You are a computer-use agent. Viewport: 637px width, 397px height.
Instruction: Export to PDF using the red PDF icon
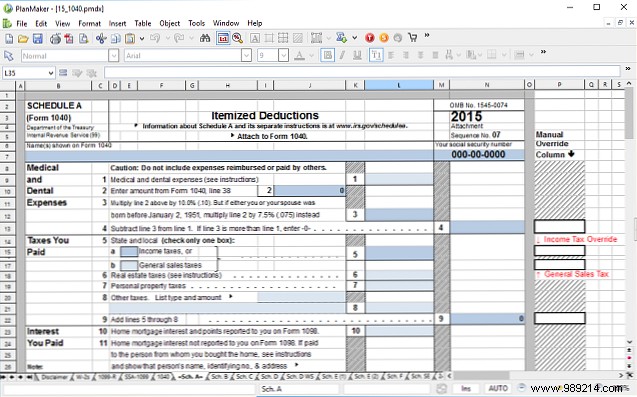click(69, 39)
